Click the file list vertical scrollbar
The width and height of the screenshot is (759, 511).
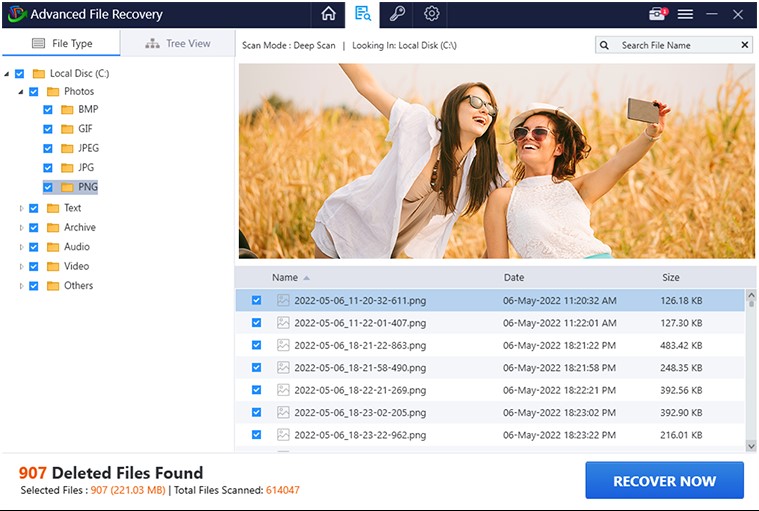(750, 370)
